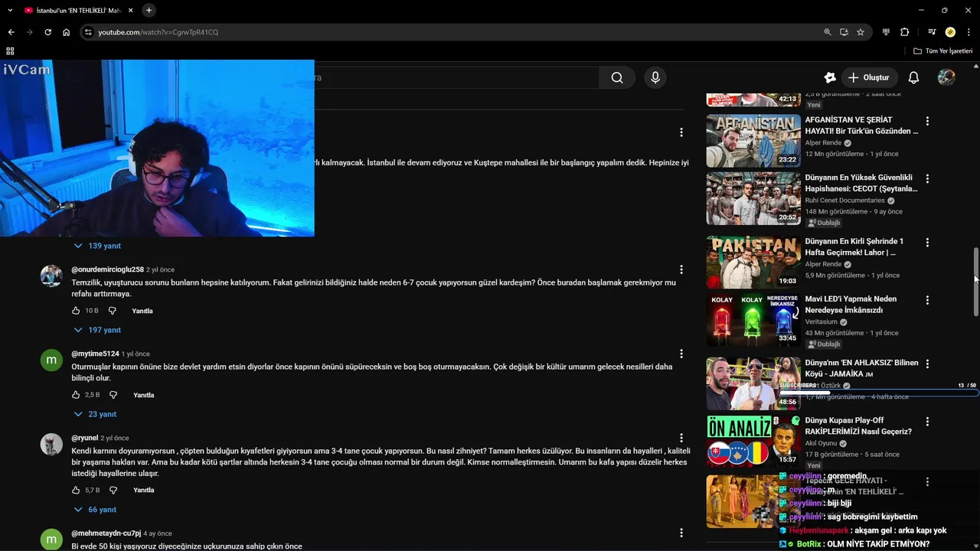
Task: Expand the 23 yanıt replies
Action: pyautogui.click(x=95, y=414)
